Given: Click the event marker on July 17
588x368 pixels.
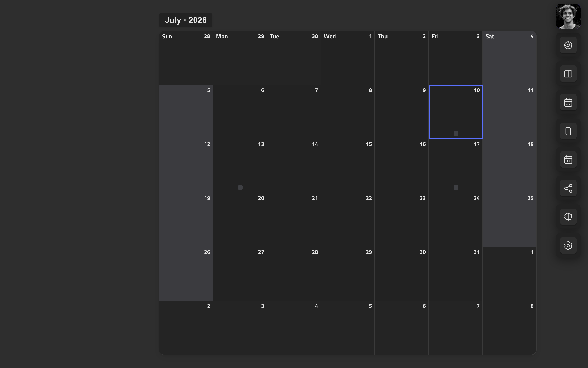Looking at the screenshot, I should click(456, 187).
